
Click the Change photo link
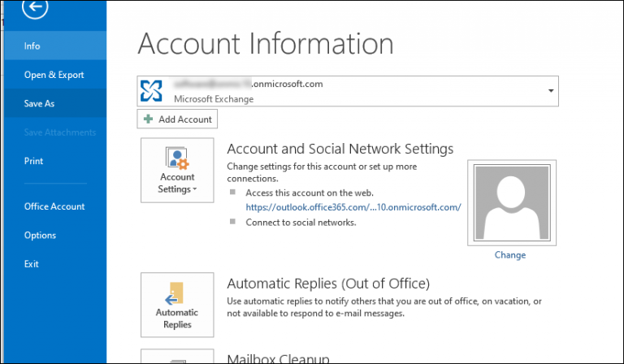click(510, 255)
